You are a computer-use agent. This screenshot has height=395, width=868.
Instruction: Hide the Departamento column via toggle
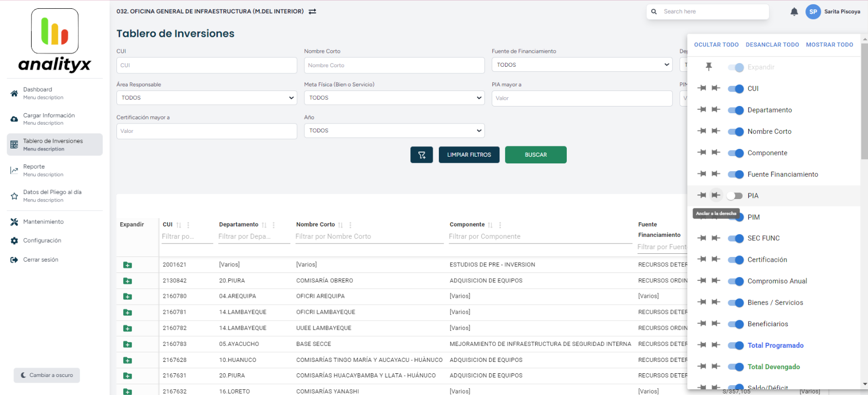pyautogui.click(x=735, y=110)
